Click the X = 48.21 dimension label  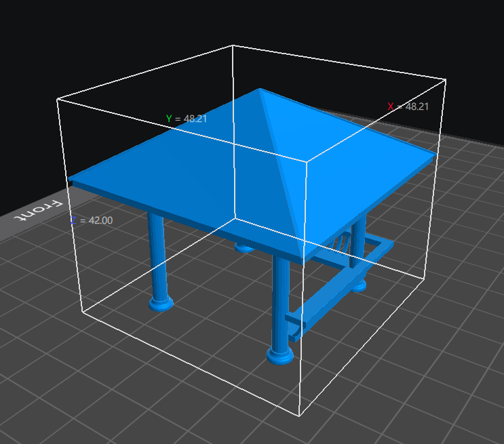tap(408, 106)
